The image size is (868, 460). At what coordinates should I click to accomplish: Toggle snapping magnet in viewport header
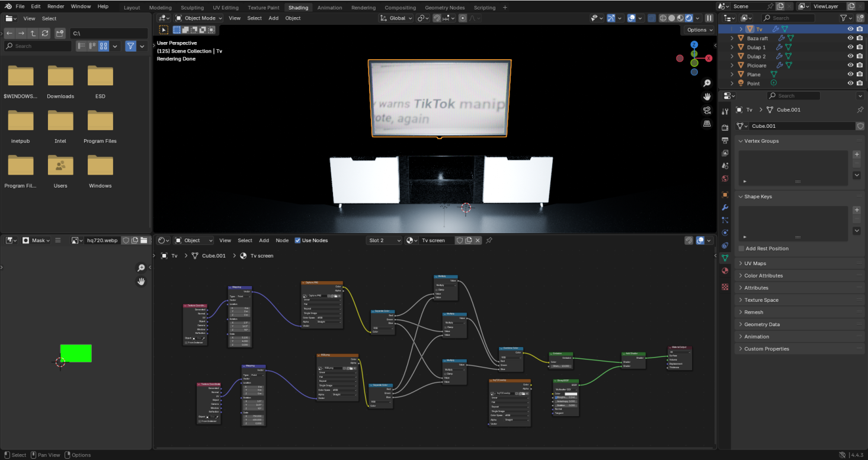pyautogui.click(x=437, y=18)
